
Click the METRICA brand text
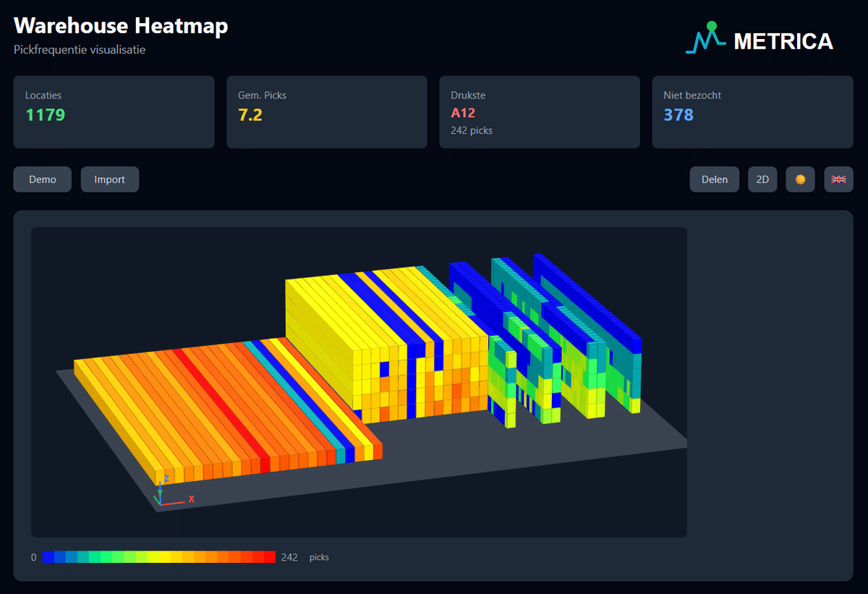[x=783, y=41]
